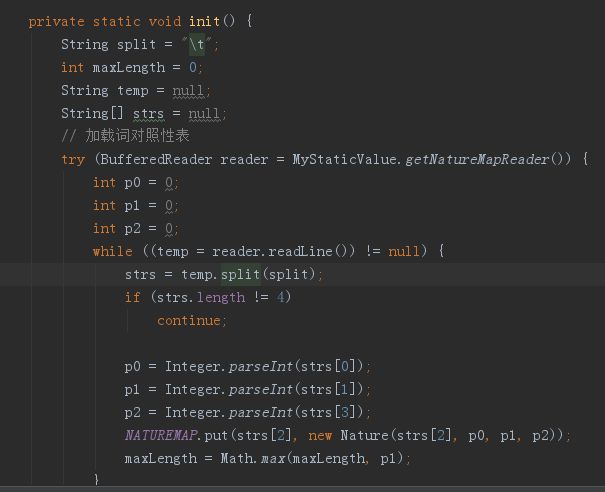The height and width of the screenshot is (492, 605).
Task: Click the new keyword
Action: (x=320, y=436)
